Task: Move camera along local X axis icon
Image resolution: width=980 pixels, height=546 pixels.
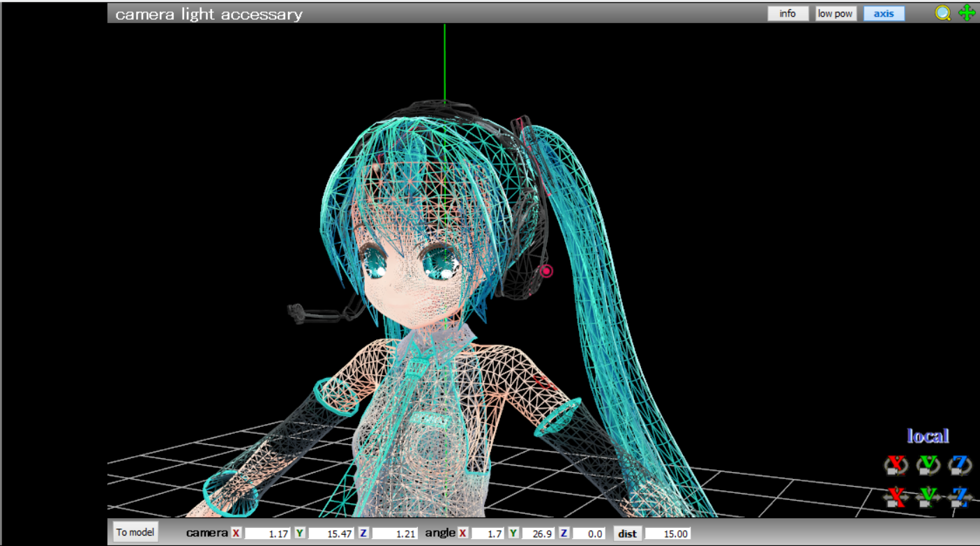Action: (x=896, y=496)
